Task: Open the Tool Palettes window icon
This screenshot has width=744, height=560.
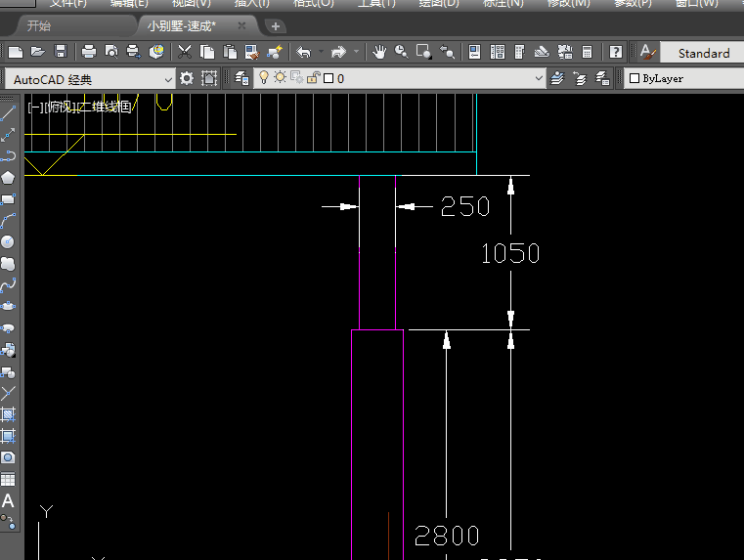Action: click(519, 51)
